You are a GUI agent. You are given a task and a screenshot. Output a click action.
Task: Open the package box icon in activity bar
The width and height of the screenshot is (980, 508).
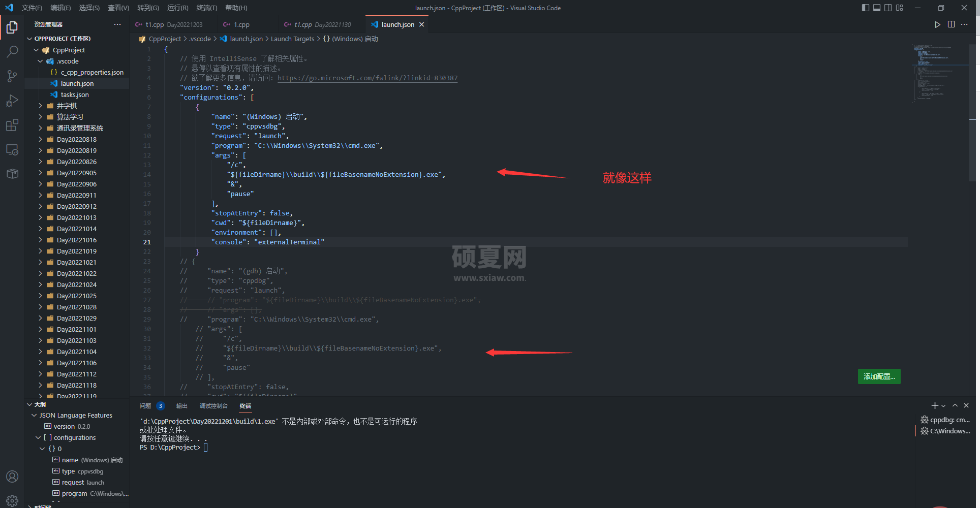(12, 174)
